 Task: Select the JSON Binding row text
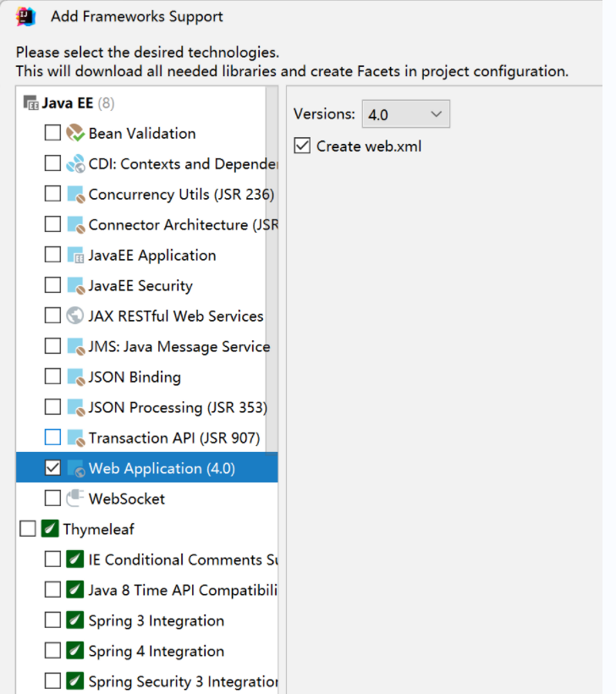135,377
